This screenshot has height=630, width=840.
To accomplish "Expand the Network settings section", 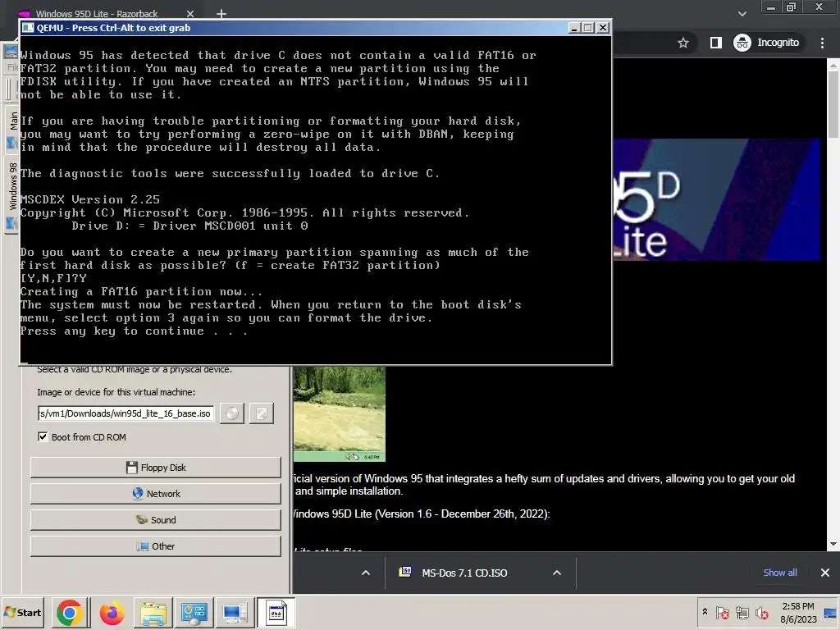I will 155,493.
